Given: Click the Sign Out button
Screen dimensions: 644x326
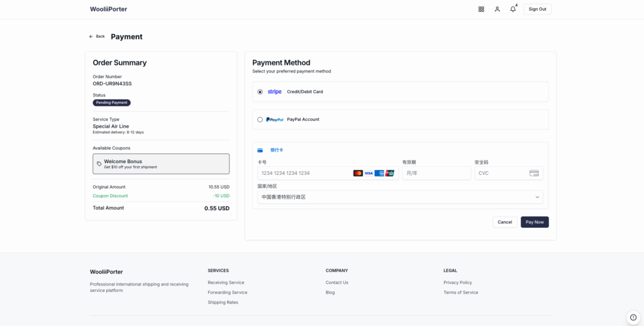Looking at the screenshot, I should [537, 9].
